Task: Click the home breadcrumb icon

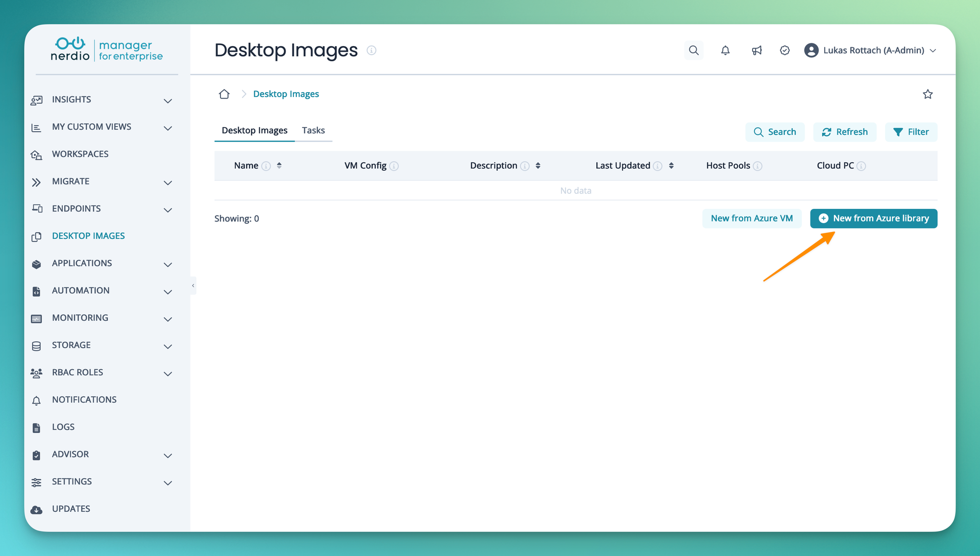Action: tap(224, 94)
